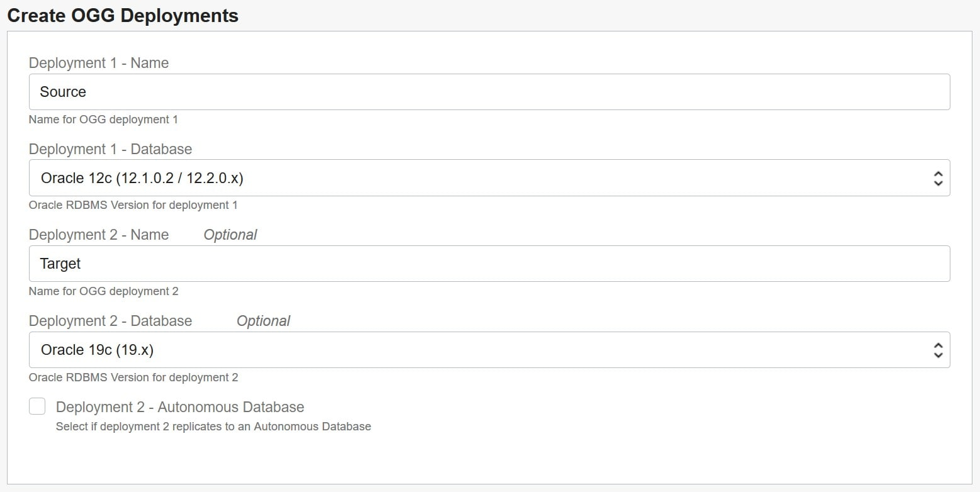Click the Optional tag beside Deployment 2 Database
Screen dimensions: 980x492
[x=263, y=321]
